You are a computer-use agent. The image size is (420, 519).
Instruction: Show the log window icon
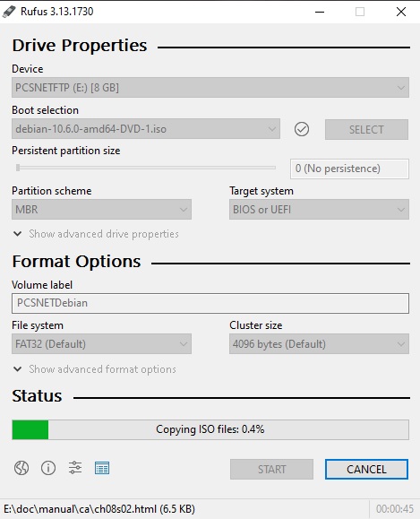click(x=102, y=468)
